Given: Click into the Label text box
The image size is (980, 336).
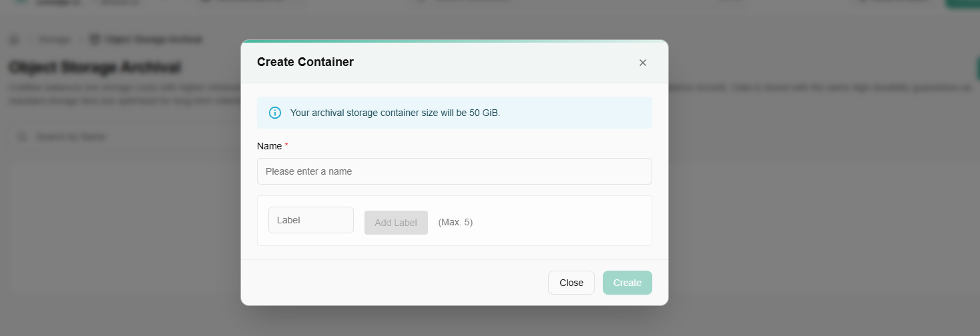Looking at the screenshot, I should point(310,220).
